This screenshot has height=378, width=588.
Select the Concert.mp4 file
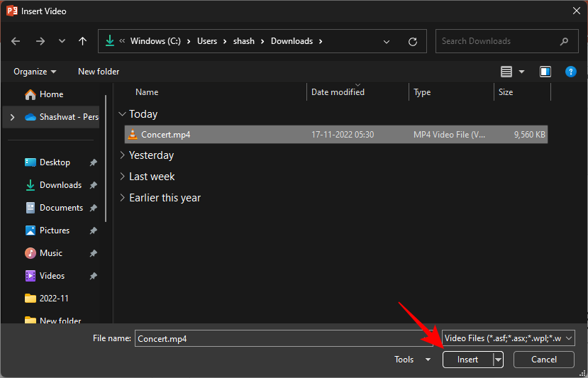336,135
